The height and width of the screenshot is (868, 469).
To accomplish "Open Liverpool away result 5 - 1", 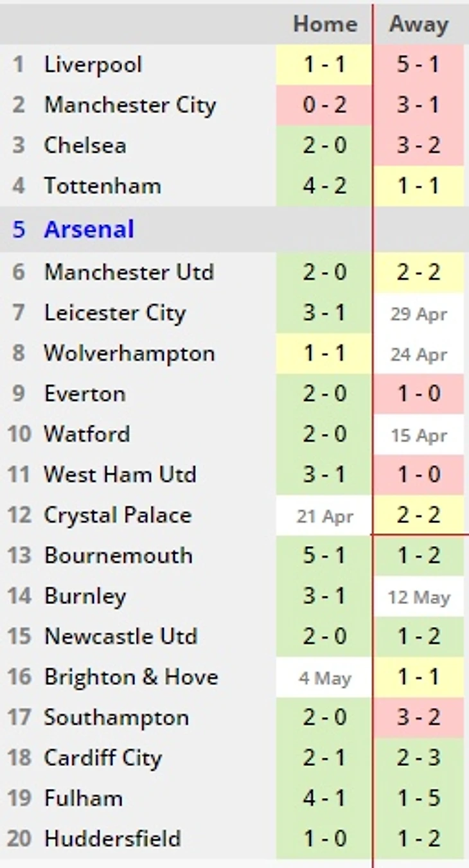I will 418,65.
